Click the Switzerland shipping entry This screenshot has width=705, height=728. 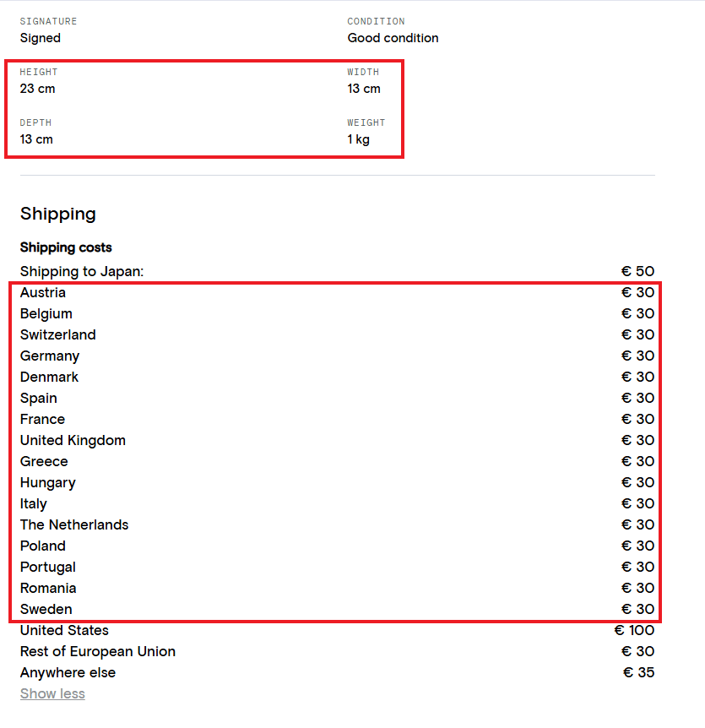pyautogui.click(x=337, y=334)
